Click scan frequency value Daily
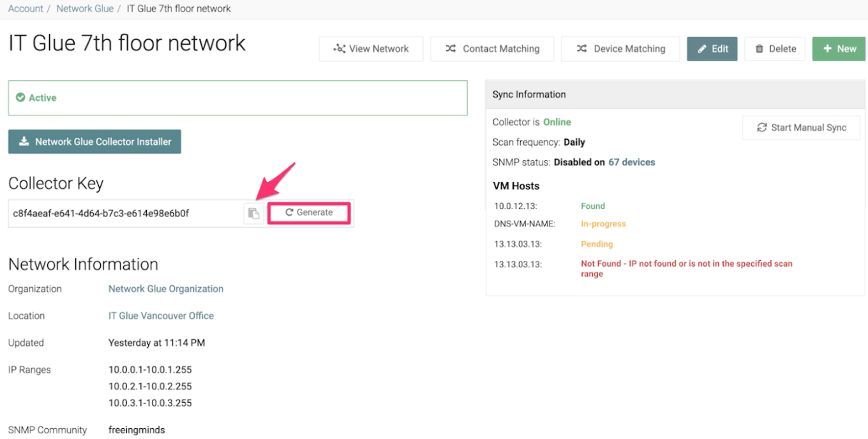868x439 pixels. (574, 142)
